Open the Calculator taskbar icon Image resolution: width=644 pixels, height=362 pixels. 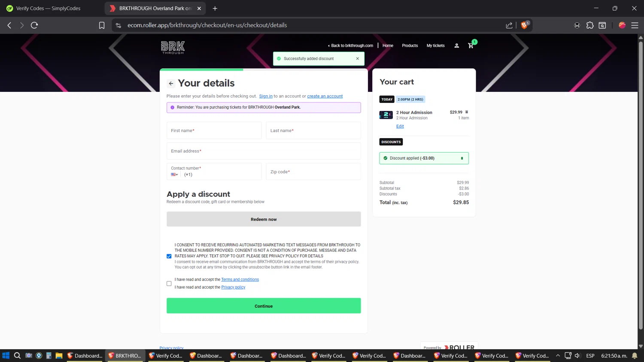click(x=49, y=356)
